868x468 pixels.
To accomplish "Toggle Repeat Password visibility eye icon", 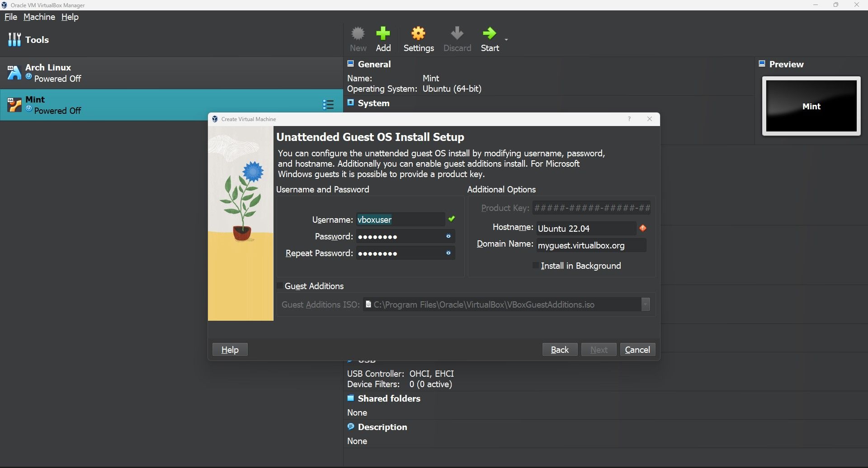I will (448, 253).
